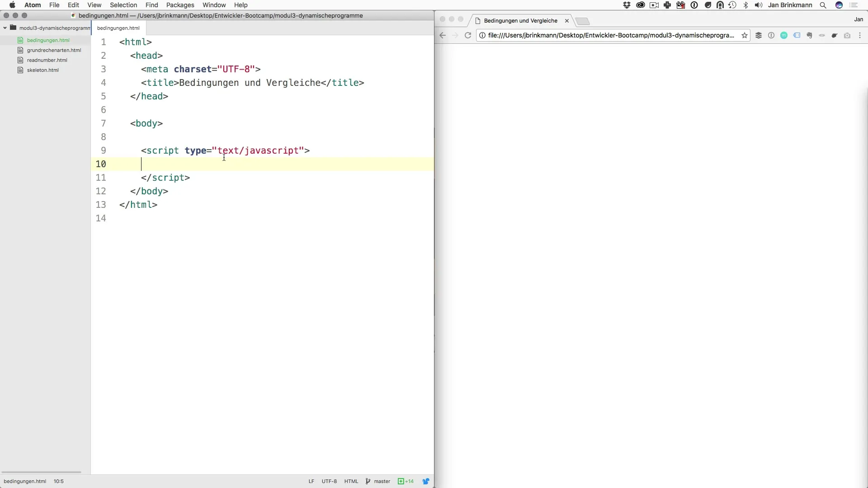Open the Jan Brinkmann user menu

click(790, 5)
